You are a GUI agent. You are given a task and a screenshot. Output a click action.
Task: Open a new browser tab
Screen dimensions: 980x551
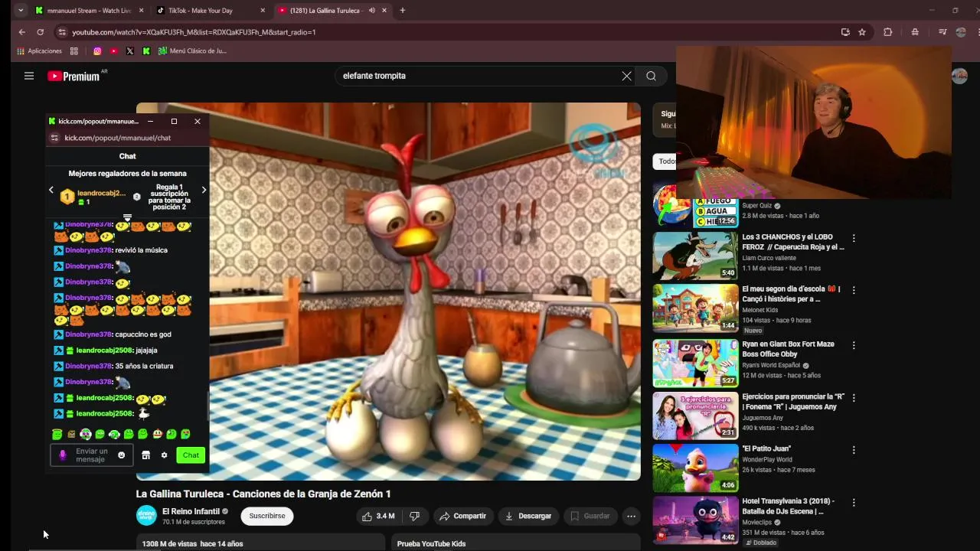point(403,11)
